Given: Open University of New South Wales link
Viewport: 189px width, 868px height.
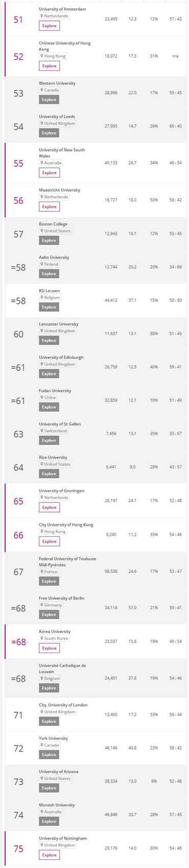Looking at the screenshot, I should click(x=62, y=154).
